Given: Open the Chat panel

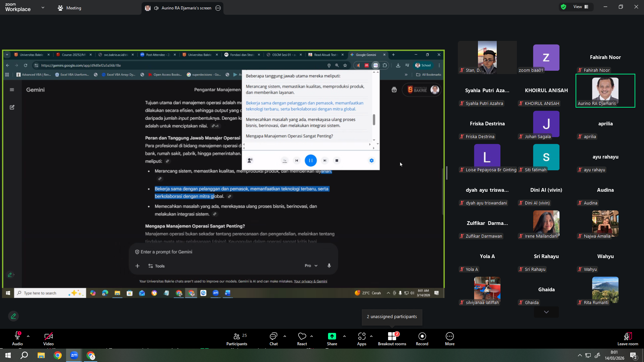Looking at the screenshot, I should coord(274,339).
